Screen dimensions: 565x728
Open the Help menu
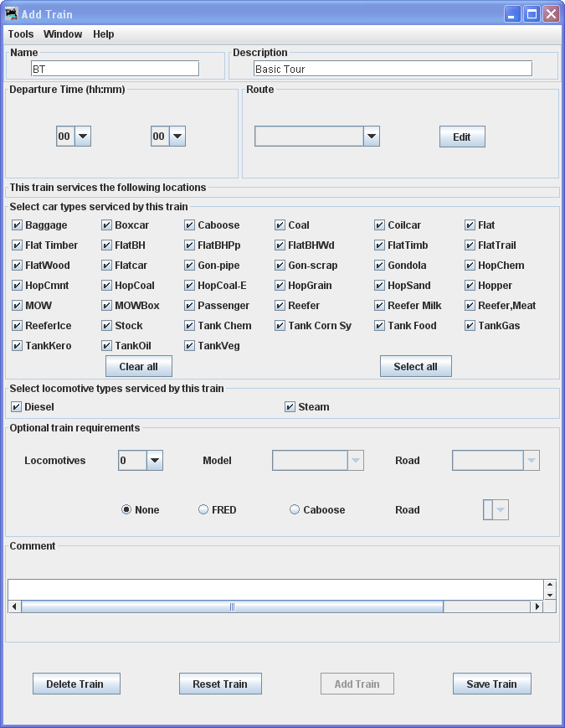104,34
